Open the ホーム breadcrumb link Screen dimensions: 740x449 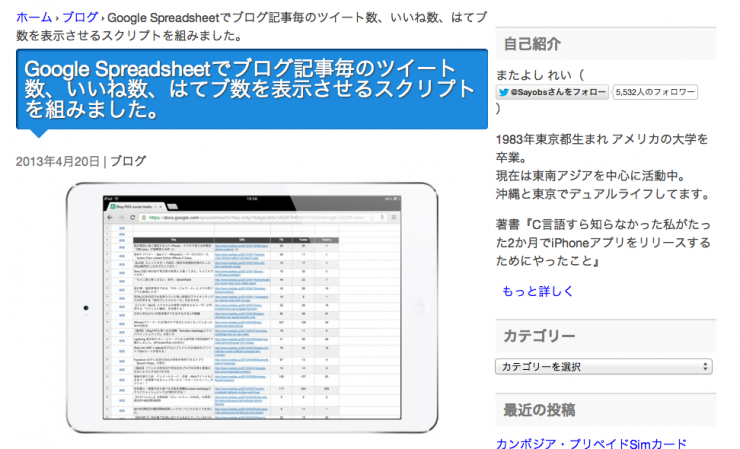coord(34,17)
